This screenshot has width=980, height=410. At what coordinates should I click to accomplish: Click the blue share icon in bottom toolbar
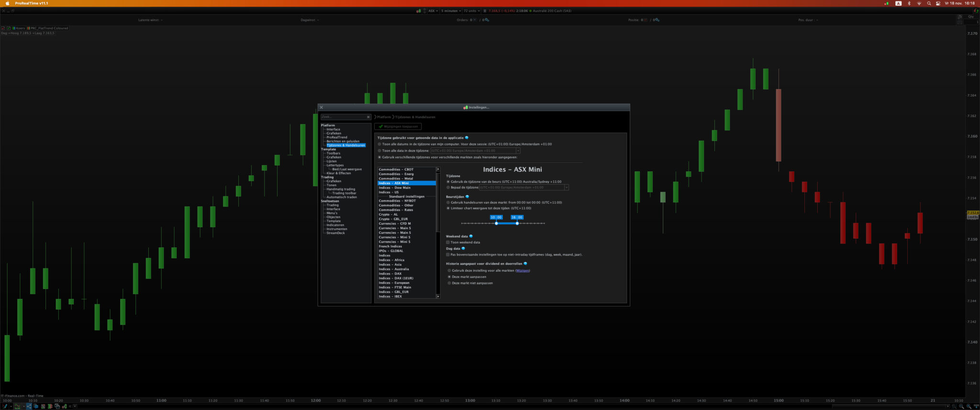point(29,406)
